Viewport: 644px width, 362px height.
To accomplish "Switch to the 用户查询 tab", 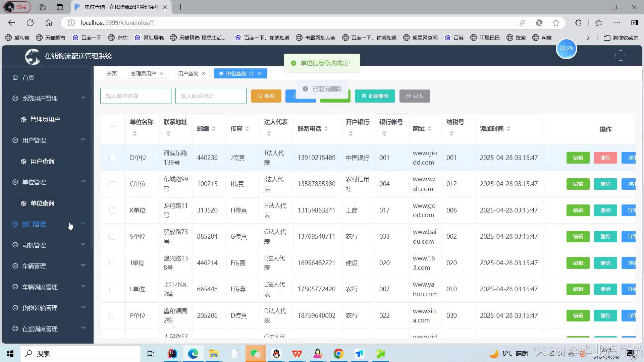I will [x=188, y=73].
